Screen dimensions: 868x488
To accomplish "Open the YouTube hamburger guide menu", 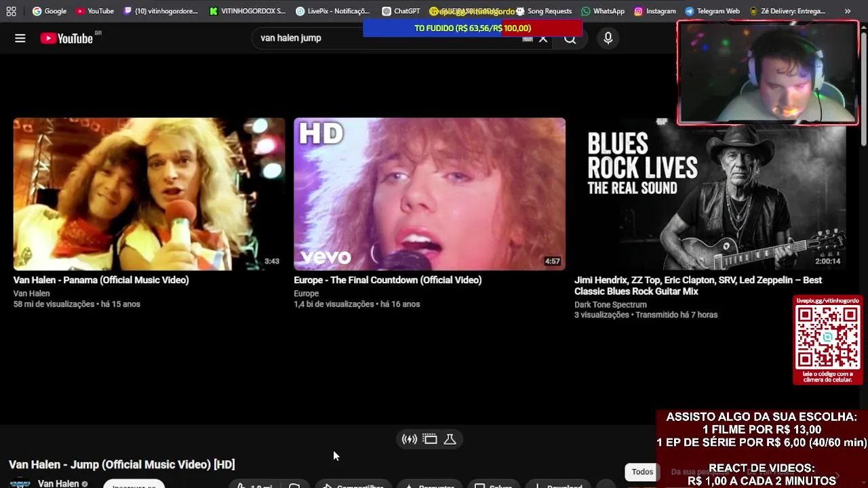I will [20, 38].
